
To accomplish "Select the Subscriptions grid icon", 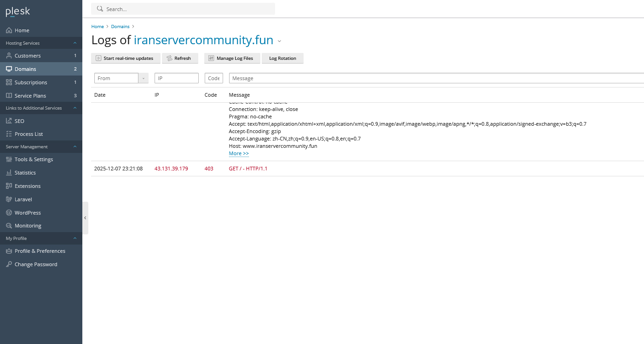I will (9, 82).
